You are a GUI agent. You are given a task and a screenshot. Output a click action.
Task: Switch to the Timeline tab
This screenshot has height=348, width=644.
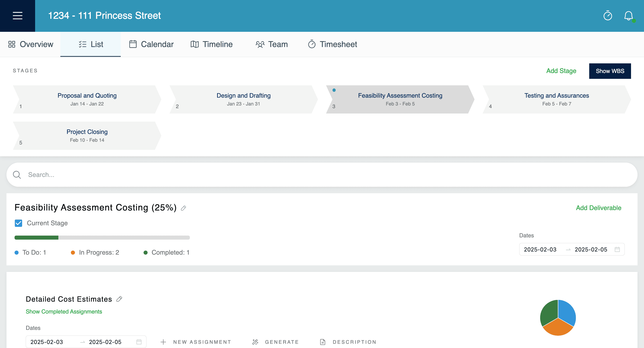[x=212, y=44]
